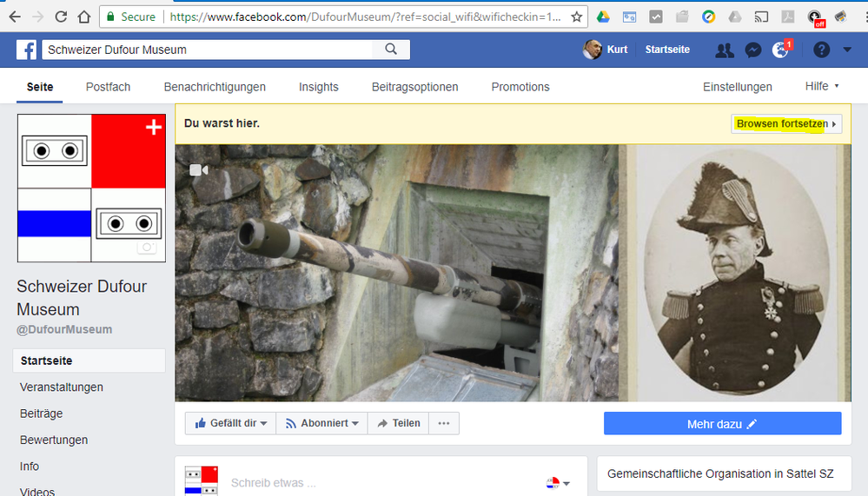Click camera icon on profile picture
The image size is (868, 496).
click(x=147, y=247)
